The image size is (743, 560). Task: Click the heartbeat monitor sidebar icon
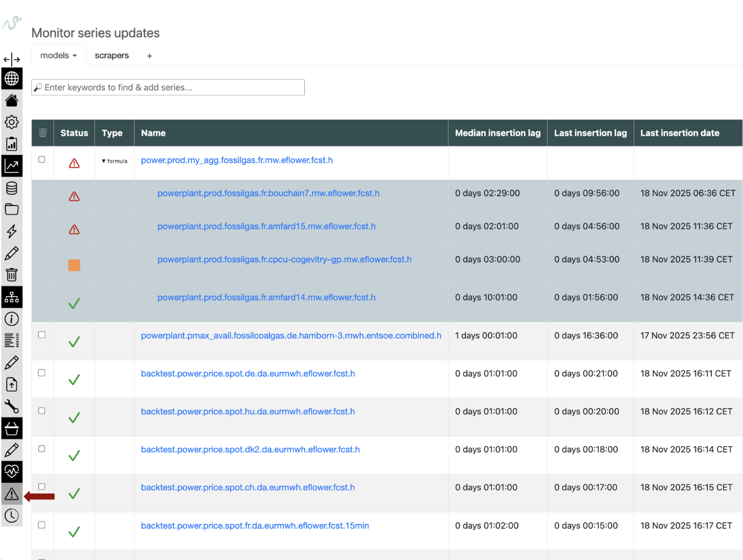point(12,471)
